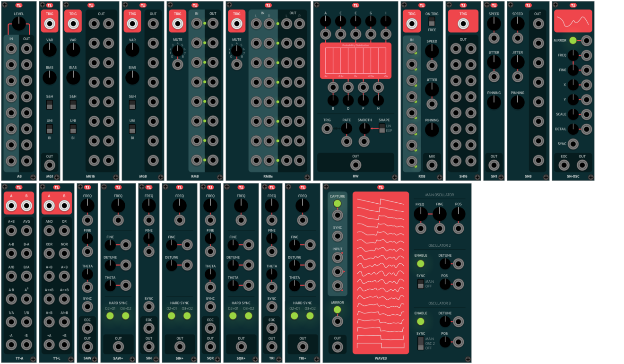
Task: Click the MUTE knob on RM8
Action: tap(177, 51)
